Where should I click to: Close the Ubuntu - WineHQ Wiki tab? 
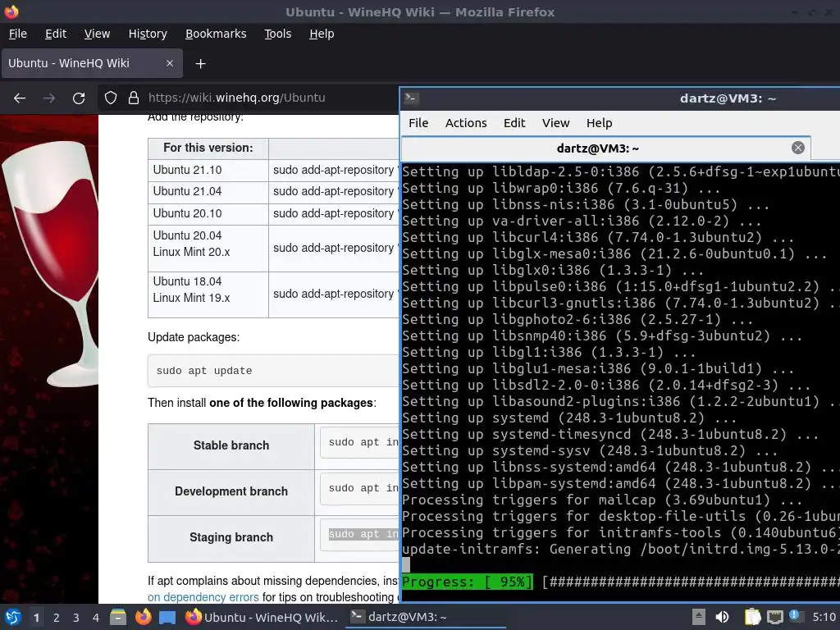pyautogui.click(x=169, y=63)
